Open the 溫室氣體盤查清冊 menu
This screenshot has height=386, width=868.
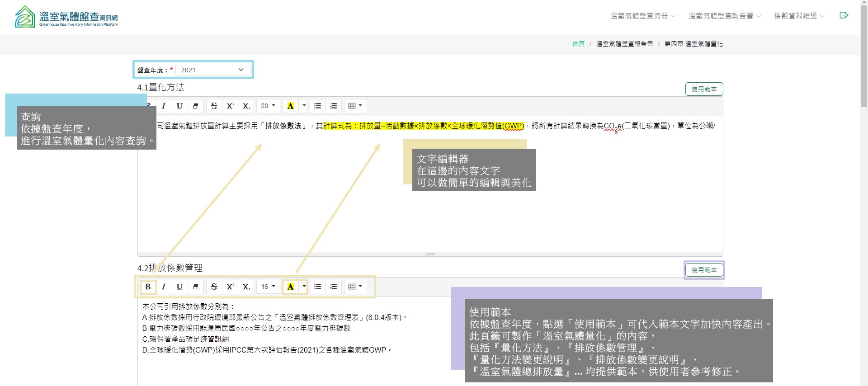(x=642, y=16)
